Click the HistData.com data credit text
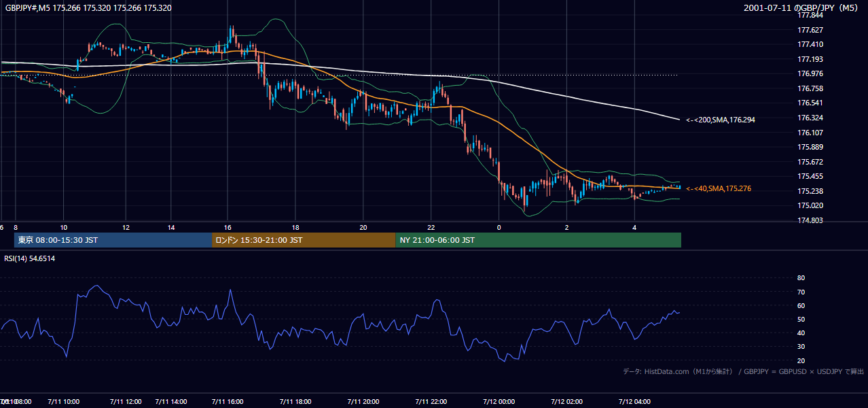This screenshot has height=408, width=868. coord(744,371)
